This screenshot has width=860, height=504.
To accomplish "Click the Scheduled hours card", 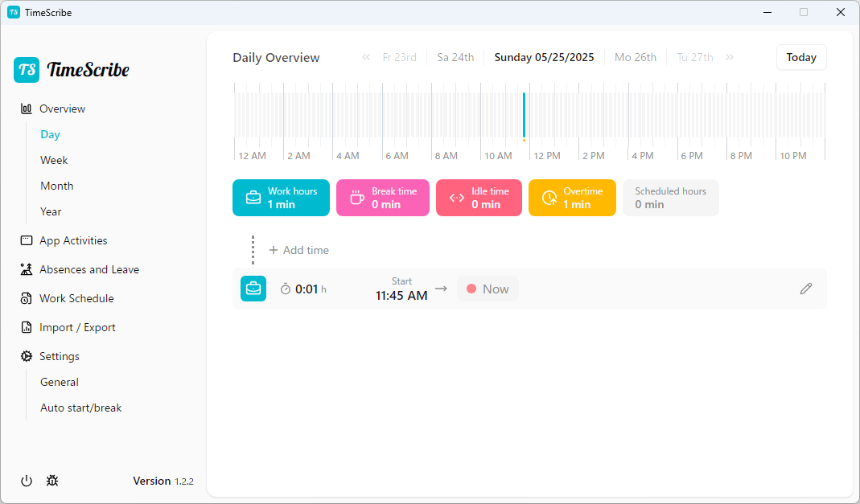I will [671, 198].
